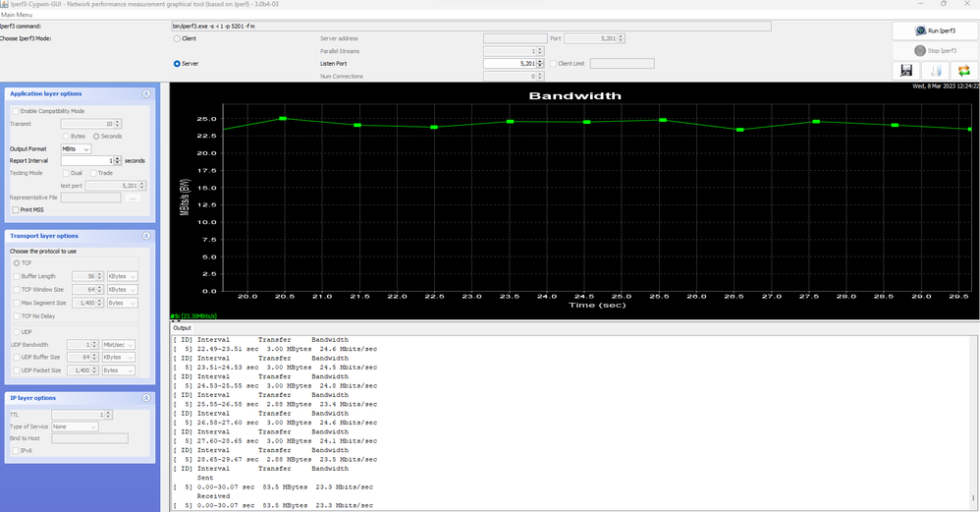The height and width of the screenshot is (512, 980).
Task: Click the Output tab label
Action: pos(183,327)
